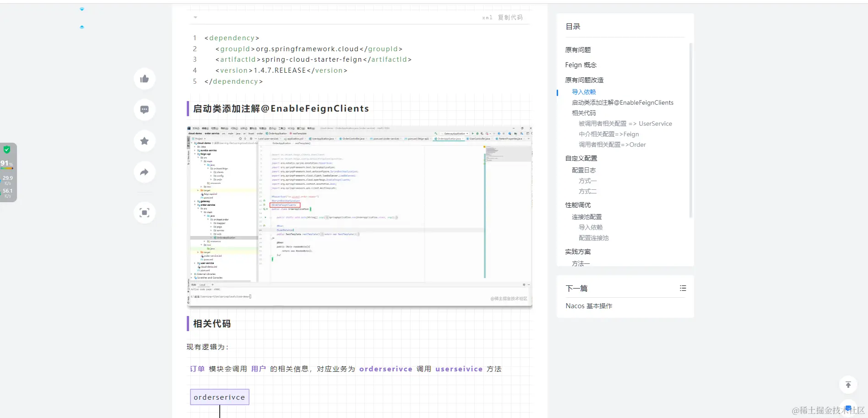
Task: Jump to 配置连接池 in contents
Action: pos(594,238)
